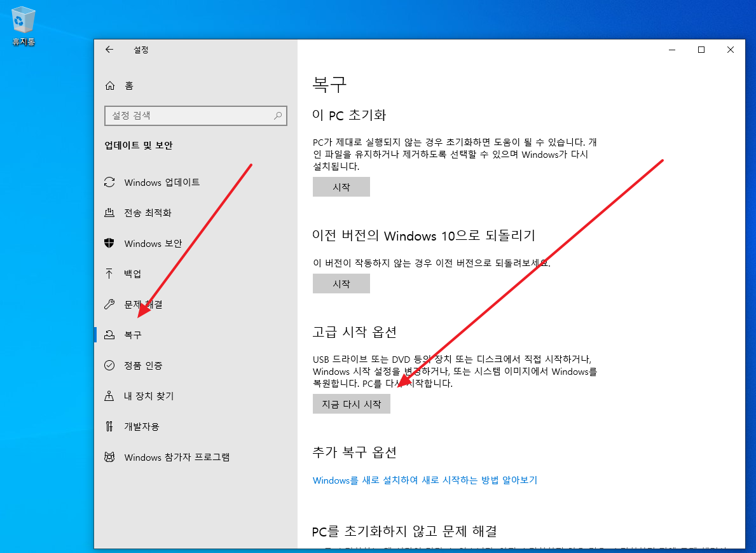756x553 pixels.
Task: Minimize the Settings window
Action: 671,50
